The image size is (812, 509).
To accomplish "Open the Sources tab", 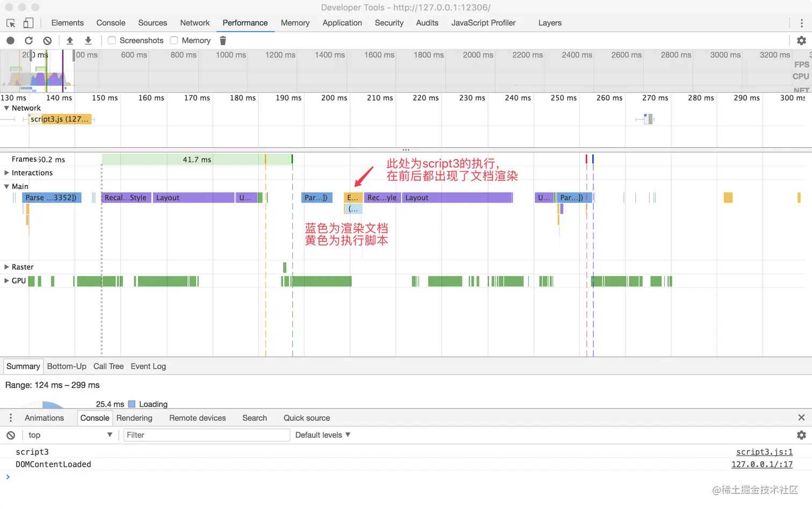I will pyautogui.click(x=153, y=23).
